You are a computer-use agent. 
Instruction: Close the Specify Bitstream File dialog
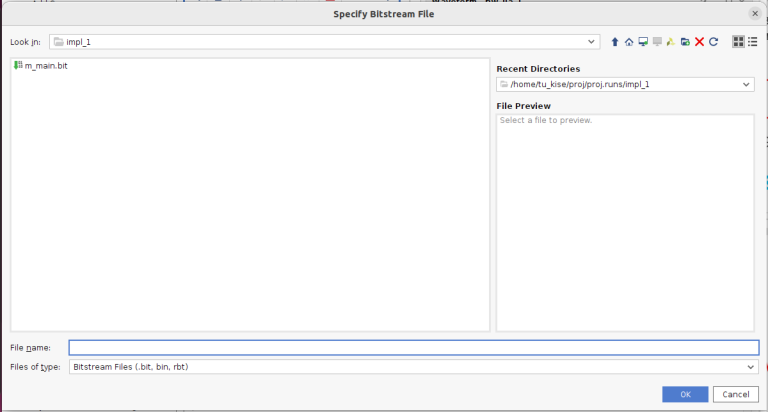754,13
